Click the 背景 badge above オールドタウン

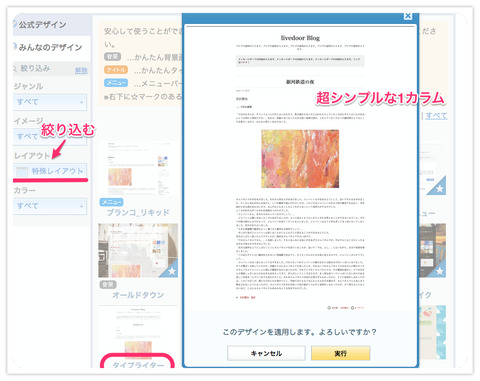(x=108, y=284)
